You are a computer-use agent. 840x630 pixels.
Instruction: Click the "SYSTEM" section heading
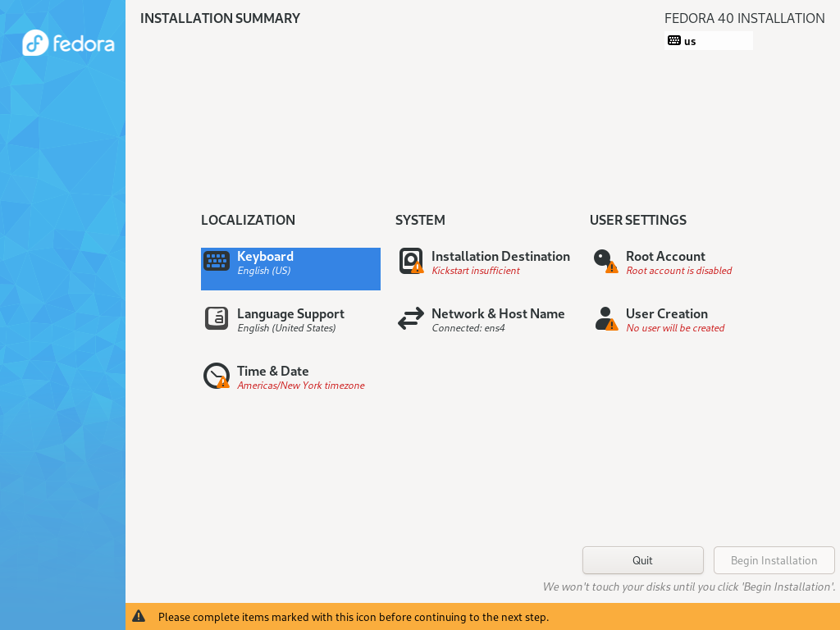pos(420,220)
